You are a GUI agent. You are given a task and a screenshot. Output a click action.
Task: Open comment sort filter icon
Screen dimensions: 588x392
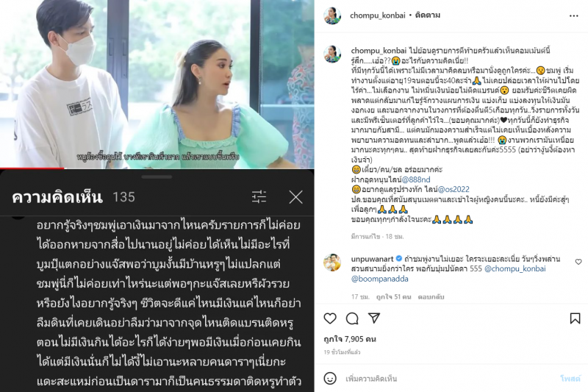tap(259, 197)
